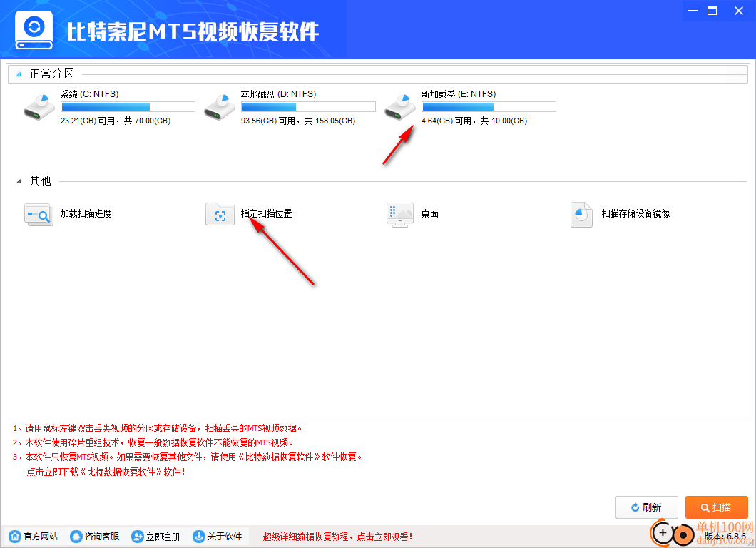
Task: Close the application window
Action: tap(739, 11)
